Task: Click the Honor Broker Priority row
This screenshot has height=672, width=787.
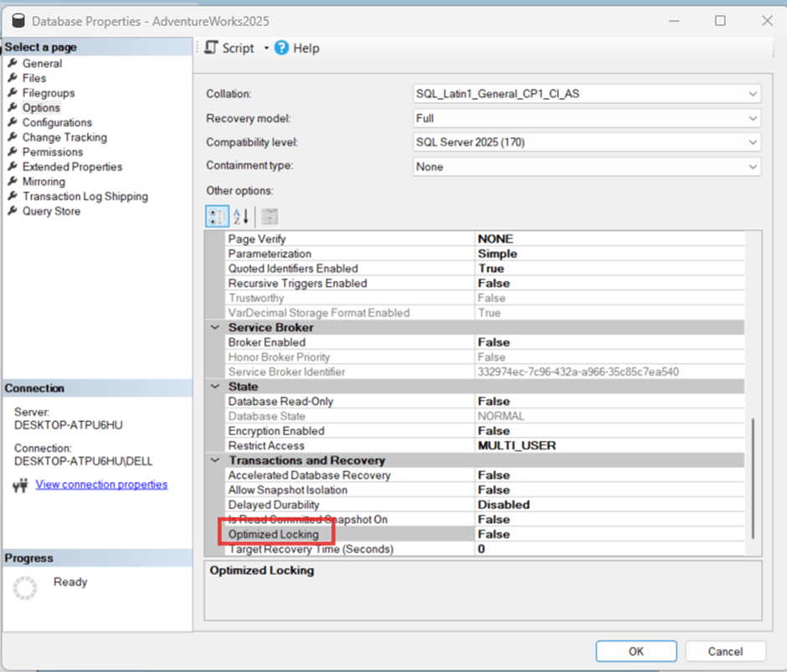Action: coord(485,357)
